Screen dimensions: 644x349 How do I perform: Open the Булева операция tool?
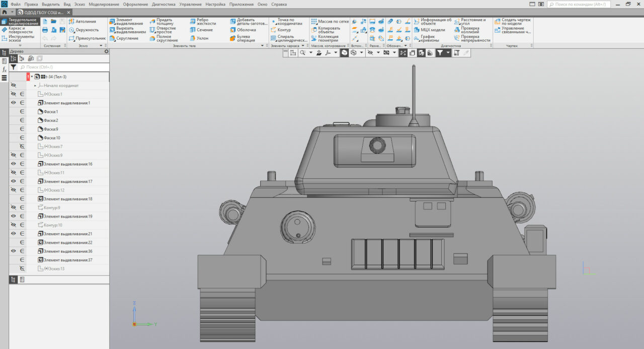(x=244, y=38)
